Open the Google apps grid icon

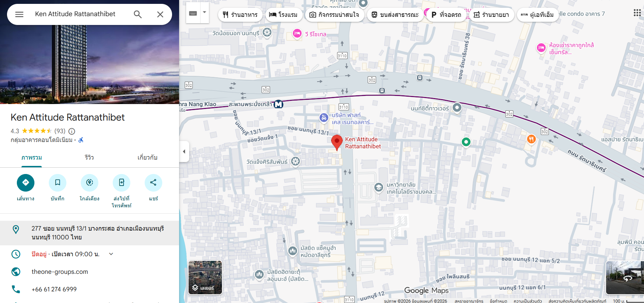pyautogui.click(x=637, y=13)
